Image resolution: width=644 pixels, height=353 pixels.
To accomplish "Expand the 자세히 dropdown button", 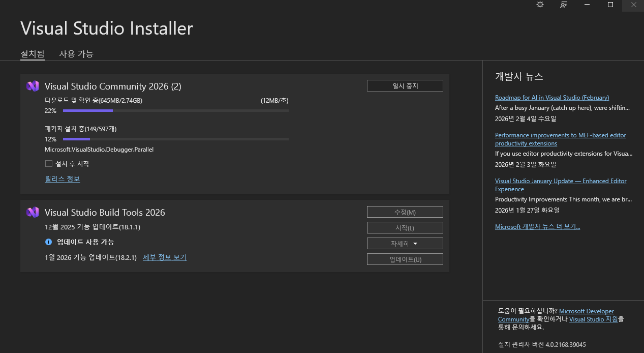I will pyautogui.click(x=405, y=244).
